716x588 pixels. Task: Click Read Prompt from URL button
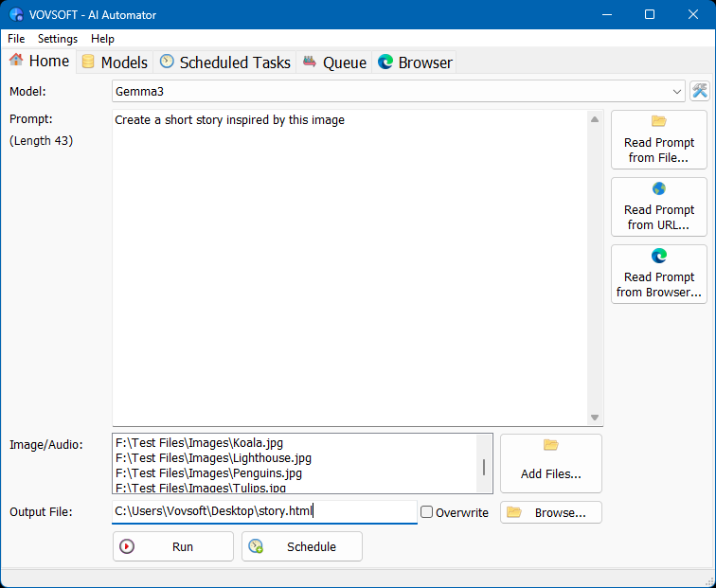point(659,206)
